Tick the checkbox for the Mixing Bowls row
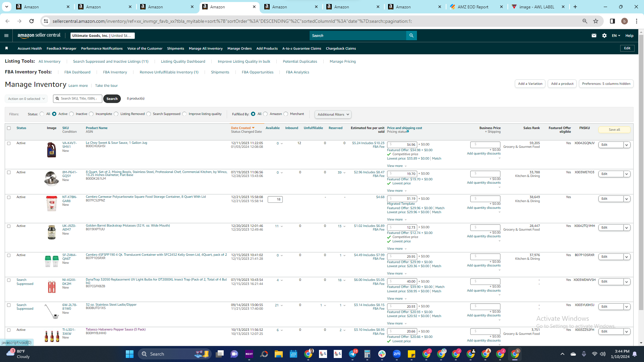 (x=9, y=173)
